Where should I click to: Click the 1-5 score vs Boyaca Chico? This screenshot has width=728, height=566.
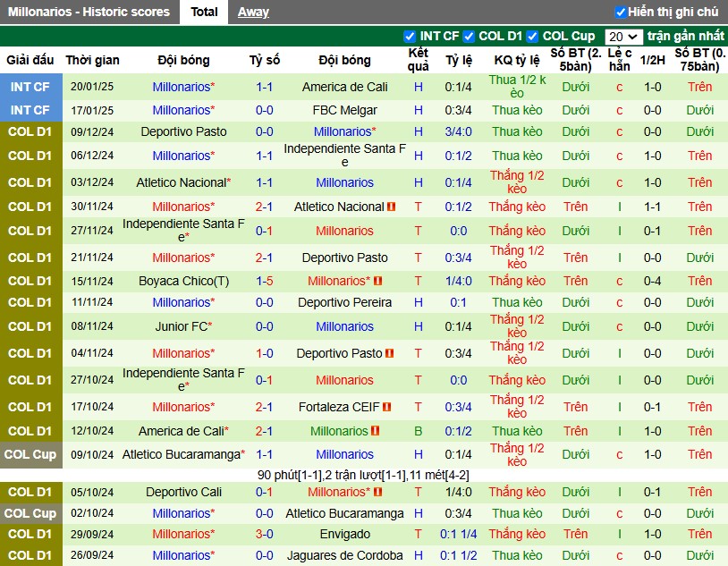click(x=264, y=281)
